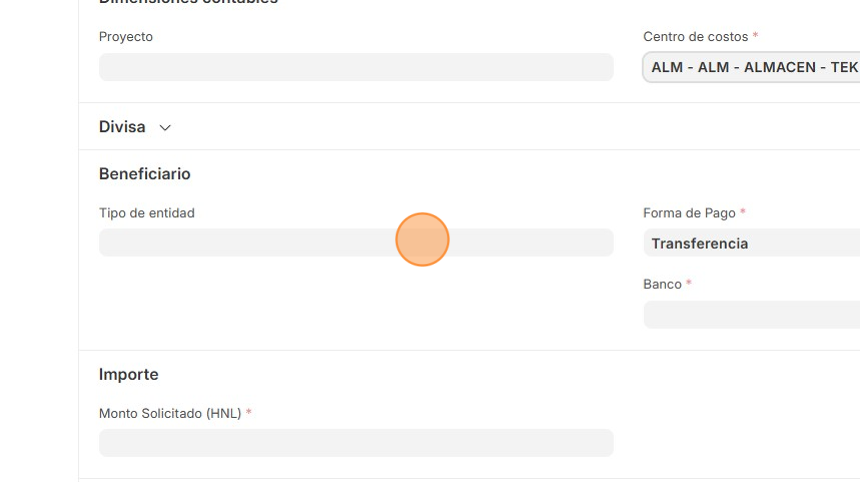860x482 pixels.
Task: Click the Monto Solicitado (HNL) label
Action: pyautogui.click(x=170, y=413)
